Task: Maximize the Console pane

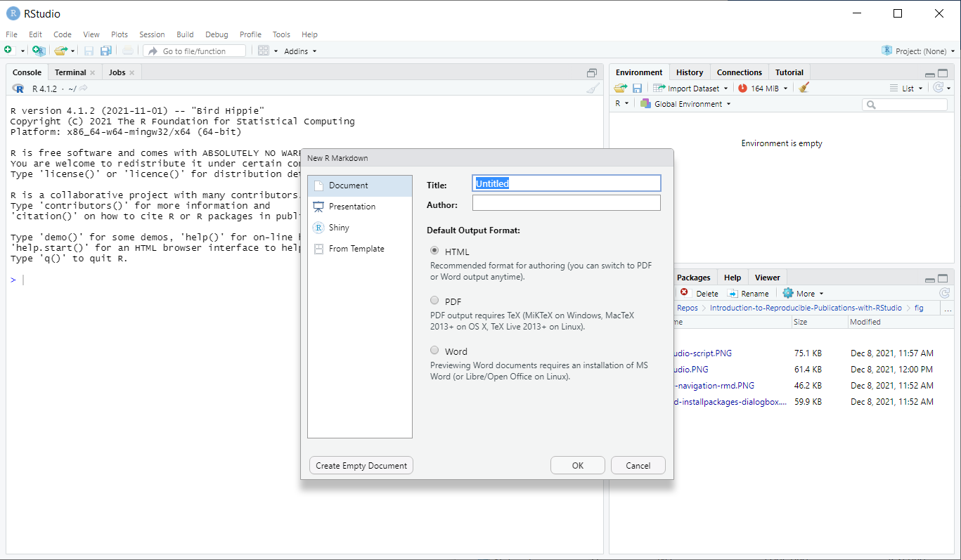Action: click(592, 72)
